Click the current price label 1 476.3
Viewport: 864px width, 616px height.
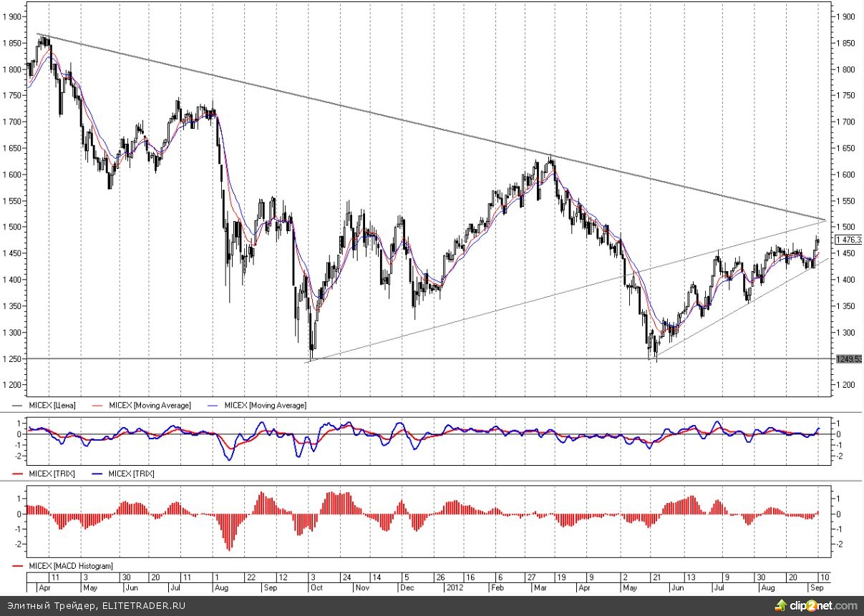849,240
